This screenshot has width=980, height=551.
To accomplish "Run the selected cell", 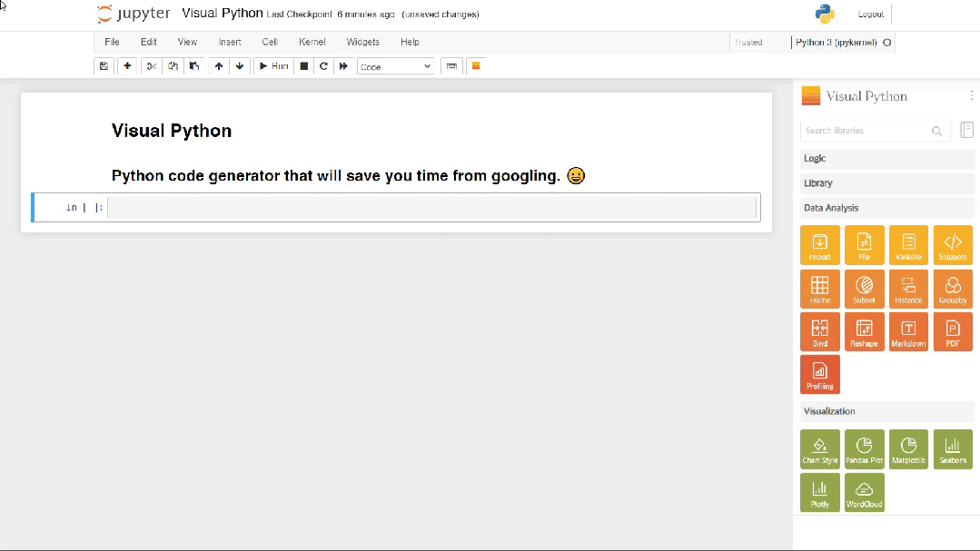I will (x=273, y=66).
